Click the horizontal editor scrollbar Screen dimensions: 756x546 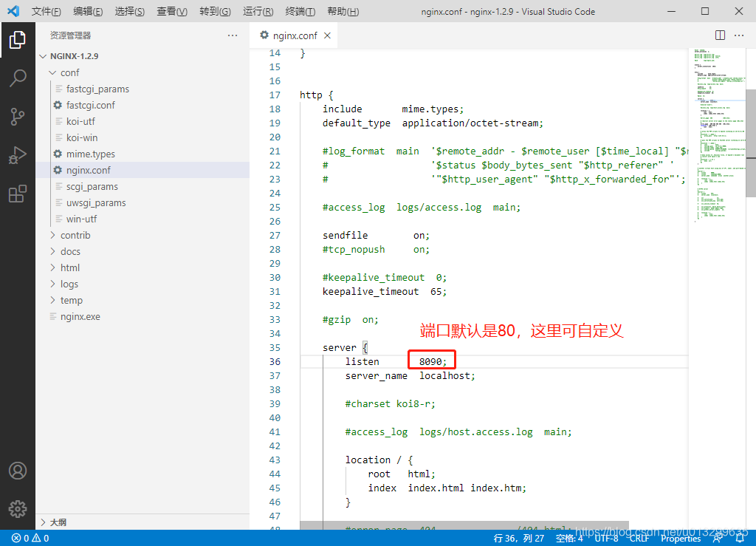point(464,525)
